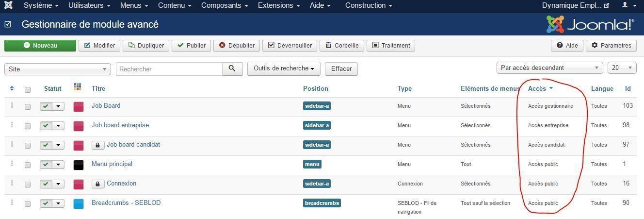Open the Utilisateurs menu
The height and width of the screenshot is (219, 644).
coord(89,5)
